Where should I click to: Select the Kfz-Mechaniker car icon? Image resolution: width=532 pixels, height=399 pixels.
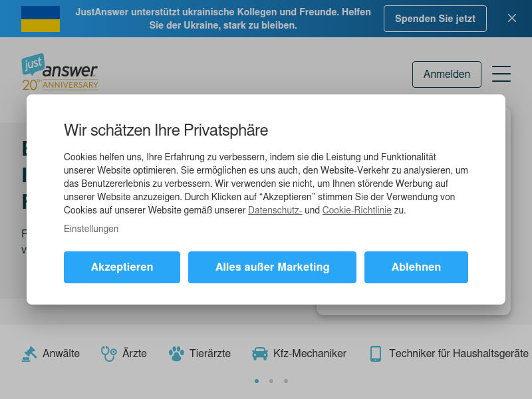260,354
